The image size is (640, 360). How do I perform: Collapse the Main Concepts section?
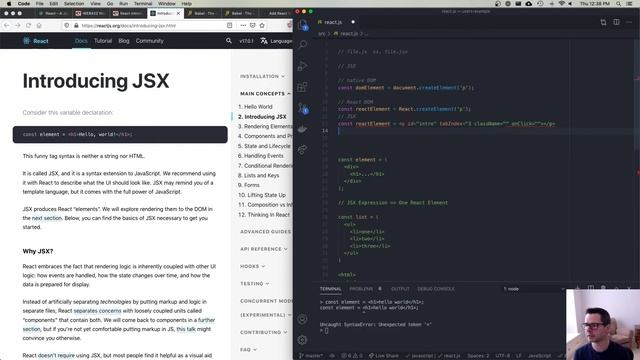point(265,93)
